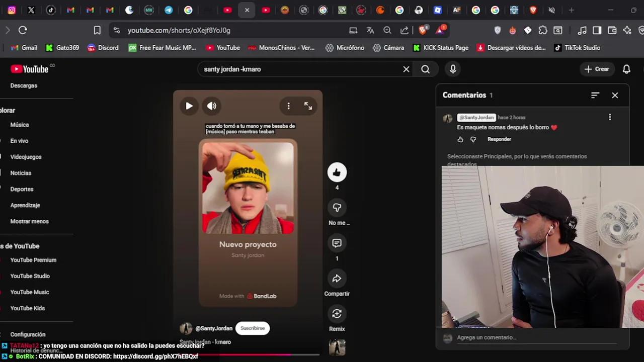Image resolution: width=644 pixels, height=362 pixels.
Task: Click the address bar URL youtube.com/shorts
Action: tap(179, 30)
